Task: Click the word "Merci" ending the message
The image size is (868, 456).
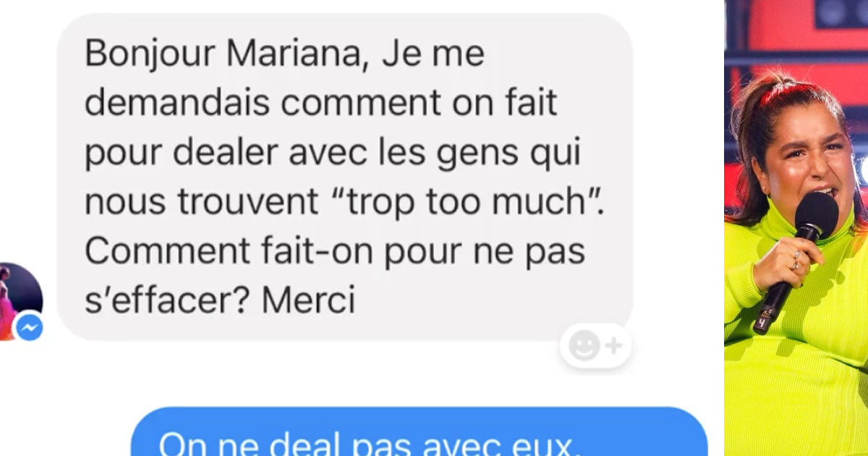Action: point(309,301)
